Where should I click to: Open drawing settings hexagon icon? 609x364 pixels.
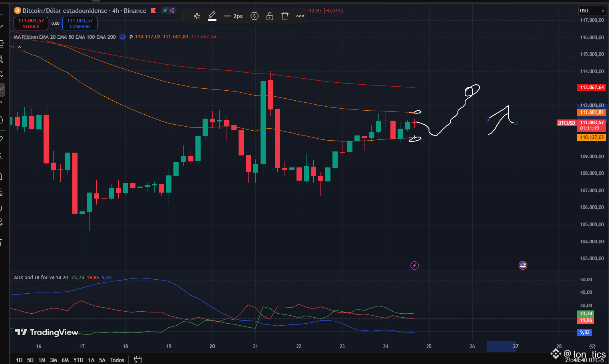tap(255, 16)
